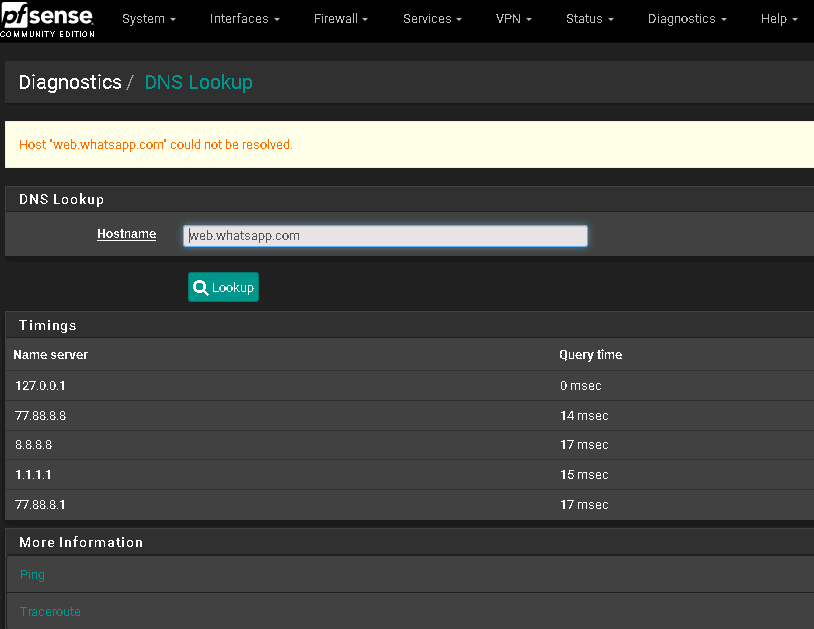Select name server 77.88.8.8 cell
Screen dimensions: 814x629
pyautogui.click(x=40, y=416)
